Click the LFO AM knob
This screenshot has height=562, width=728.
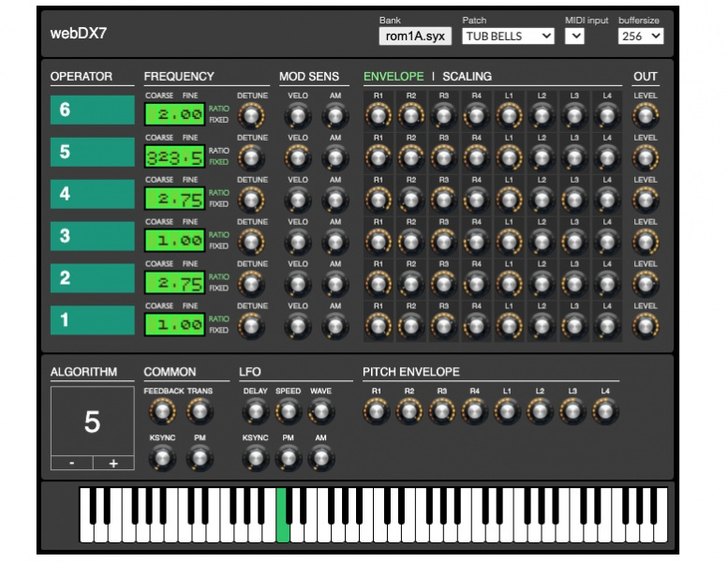(x=320, y=458)
